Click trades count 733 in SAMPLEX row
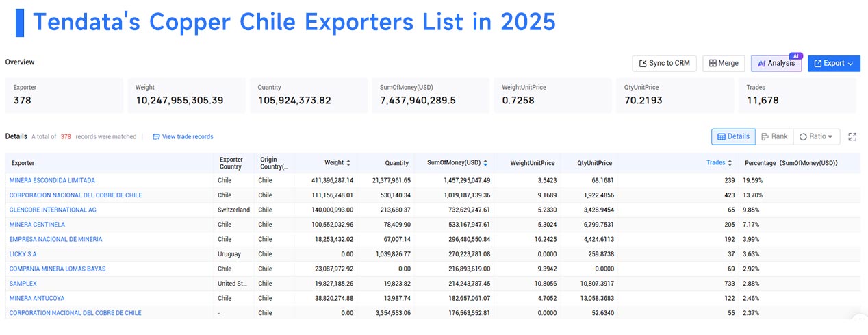The width and height of the screenshot is (868, 335). pos(729,284)
